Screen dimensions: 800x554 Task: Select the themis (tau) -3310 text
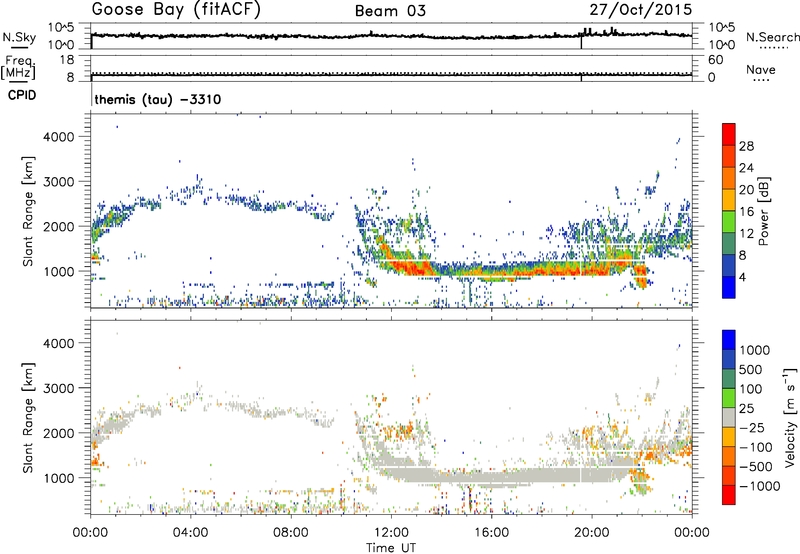[158, 99]
